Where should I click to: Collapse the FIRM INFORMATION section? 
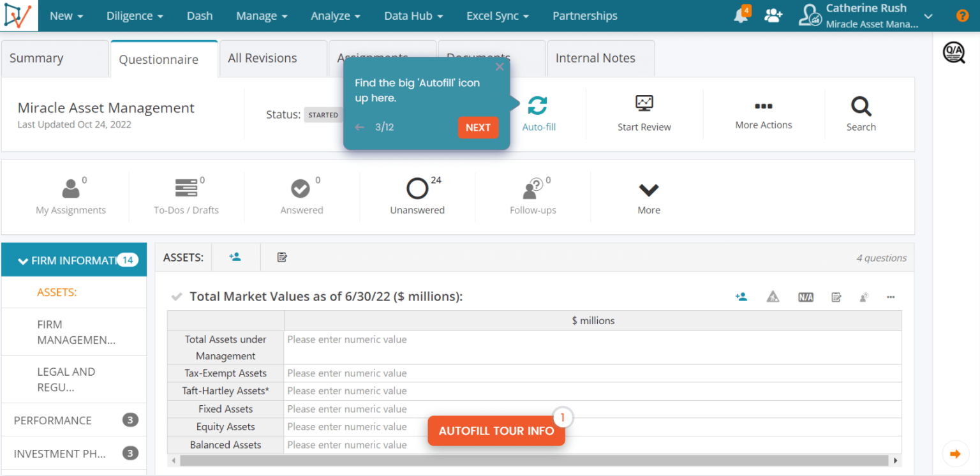tap(24, 261)
